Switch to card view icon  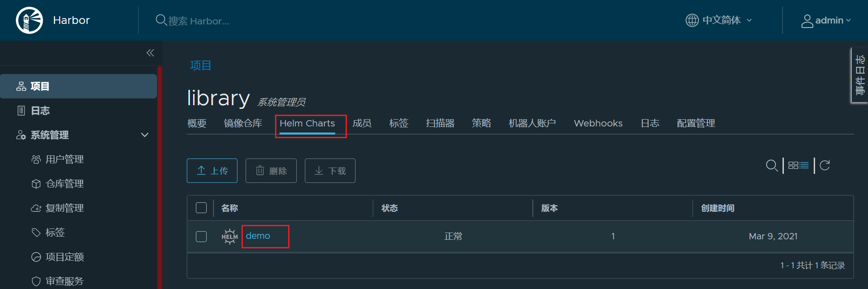pyautogui.click(x=793, y=165)
